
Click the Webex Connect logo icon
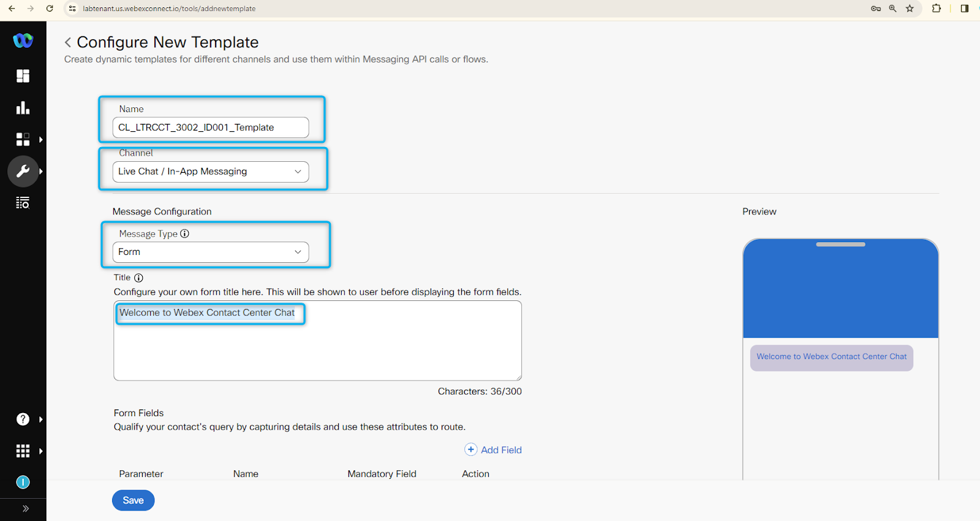tap(23, 40)
